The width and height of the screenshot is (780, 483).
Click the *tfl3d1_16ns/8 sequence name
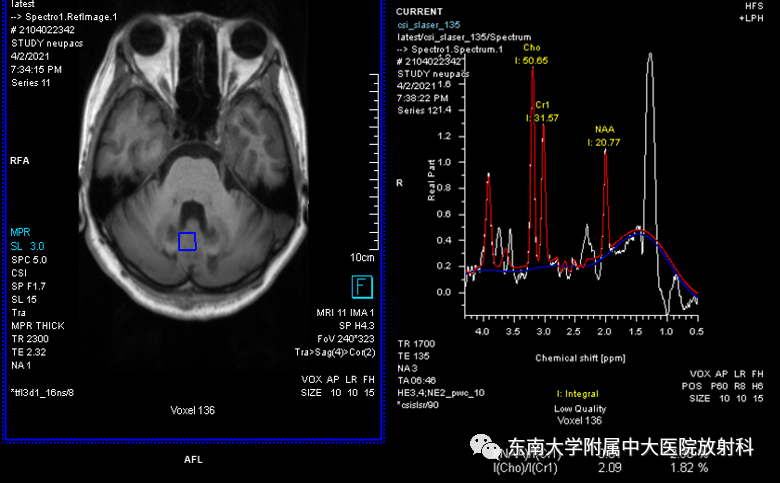coord(42,392)
